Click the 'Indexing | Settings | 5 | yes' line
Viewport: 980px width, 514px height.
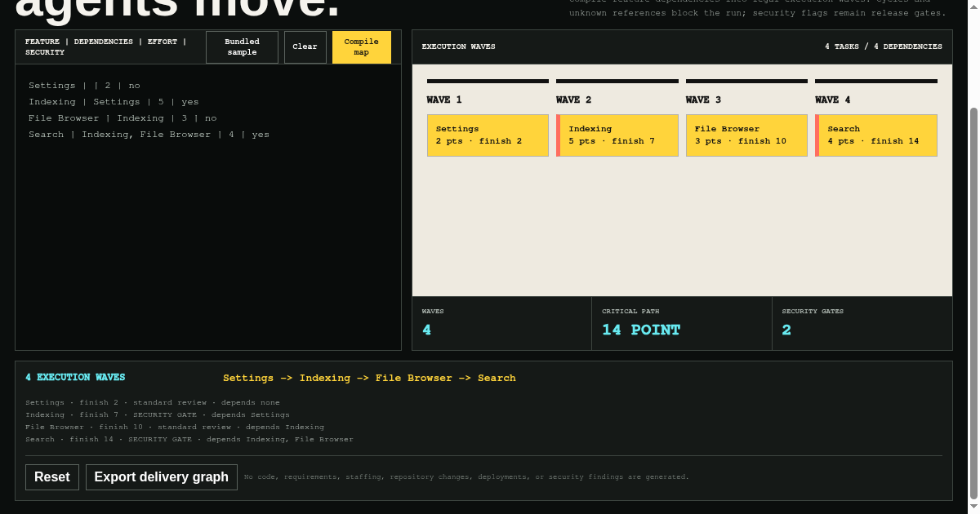click(114, 102)
